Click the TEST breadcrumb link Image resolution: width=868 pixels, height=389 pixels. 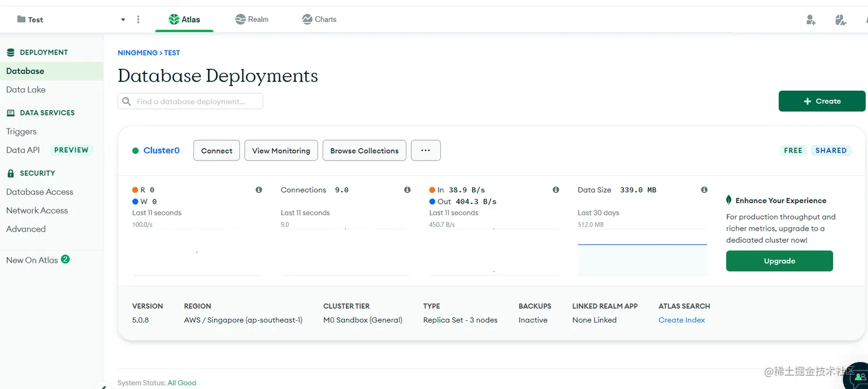click(x=172, y=53)
